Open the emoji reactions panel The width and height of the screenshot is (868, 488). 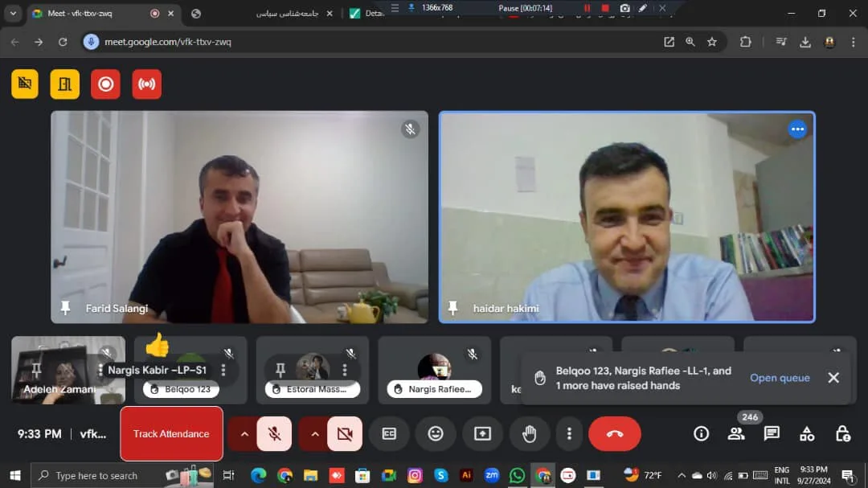436,434
